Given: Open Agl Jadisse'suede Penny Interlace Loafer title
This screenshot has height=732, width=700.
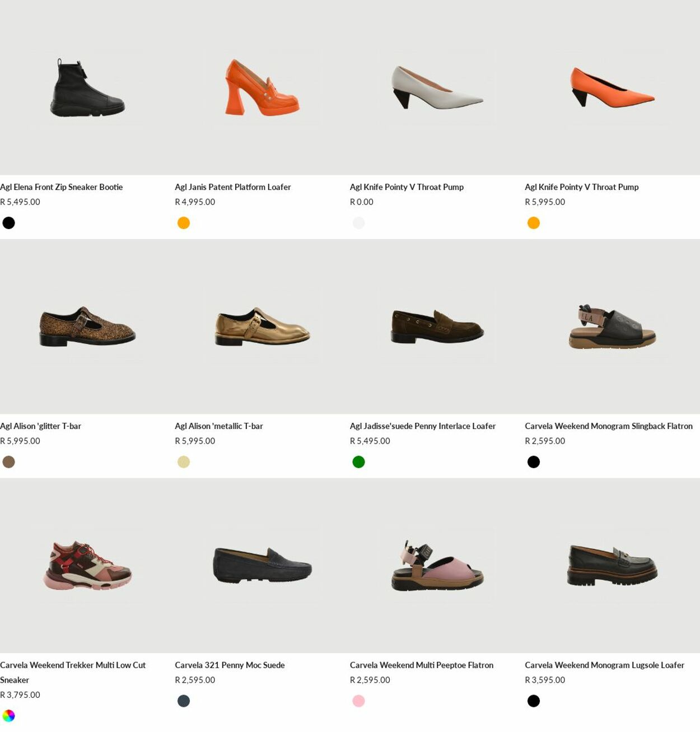Looking at the screenshot, I should click(423, 426).
